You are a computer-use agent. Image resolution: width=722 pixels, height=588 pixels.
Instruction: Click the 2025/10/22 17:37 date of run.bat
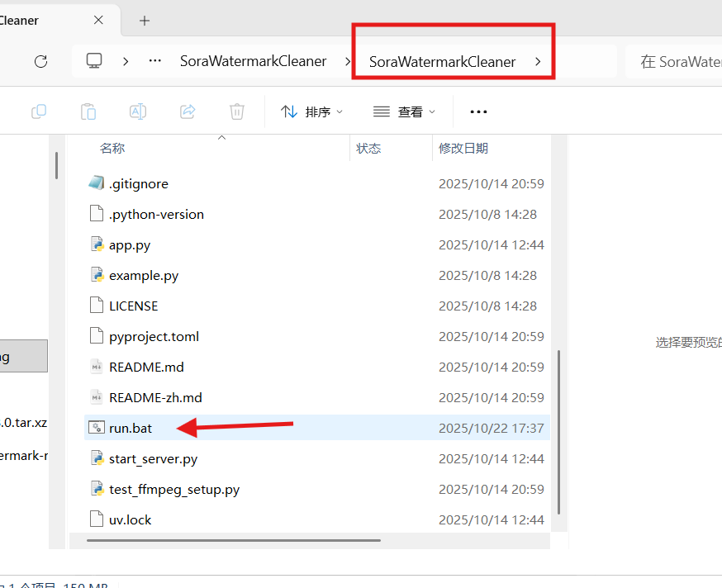point(492,429)
